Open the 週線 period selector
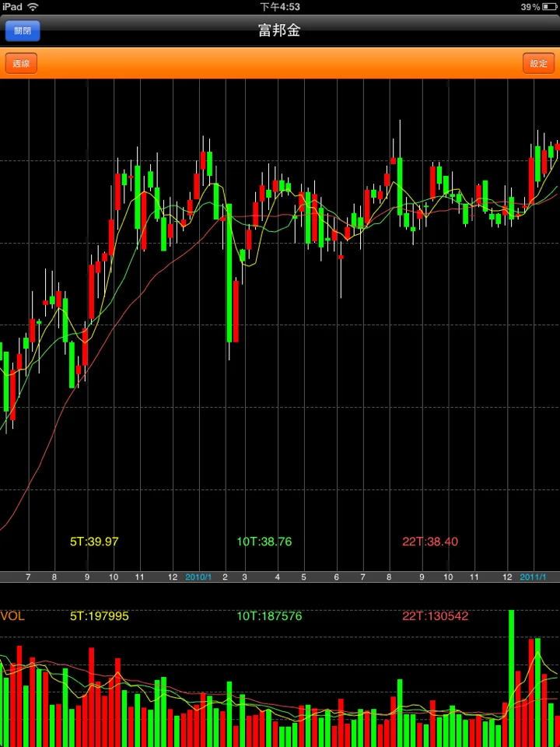The width and height of the screenshot is (560, 747). (21, 63)
